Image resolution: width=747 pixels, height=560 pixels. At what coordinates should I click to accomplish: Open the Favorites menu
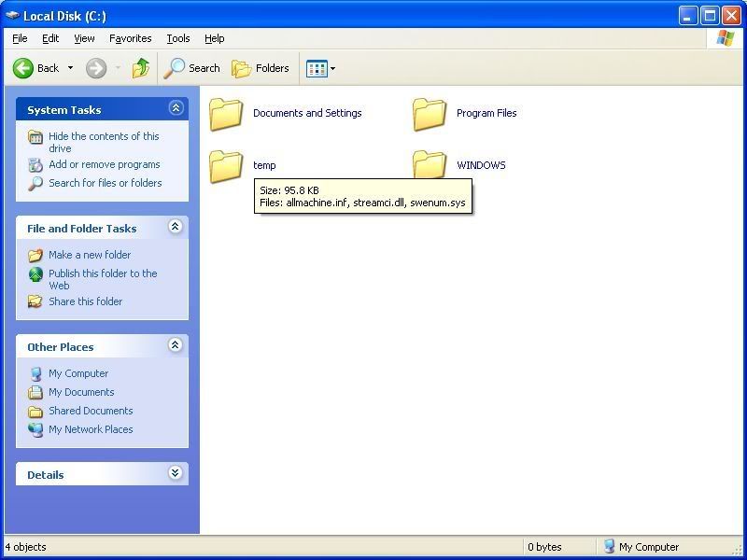coord(131,38)
